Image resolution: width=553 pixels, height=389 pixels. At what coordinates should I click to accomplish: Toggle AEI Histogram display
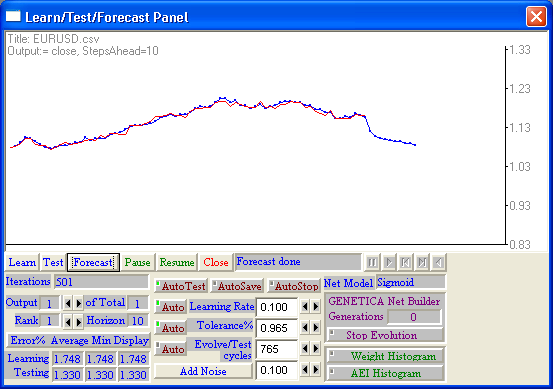[x=385, y=373]
